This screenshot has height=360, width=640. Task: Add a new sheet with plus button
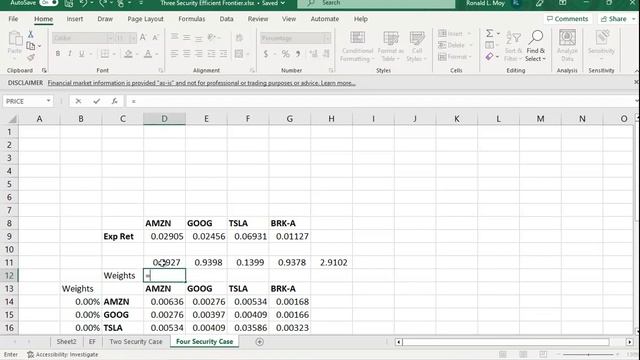click(x=259, y=342)
